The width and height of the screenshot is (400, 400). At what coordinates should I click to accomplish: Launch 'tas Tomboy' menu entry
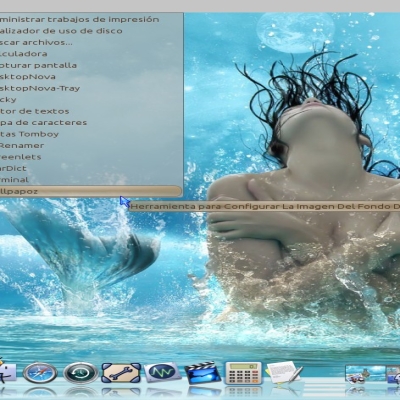pyautogui.click(x=91, y=134)
